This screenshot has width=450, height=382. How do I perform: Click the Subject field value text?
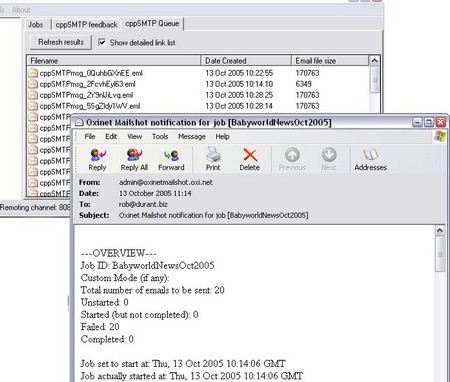point(213,215)
